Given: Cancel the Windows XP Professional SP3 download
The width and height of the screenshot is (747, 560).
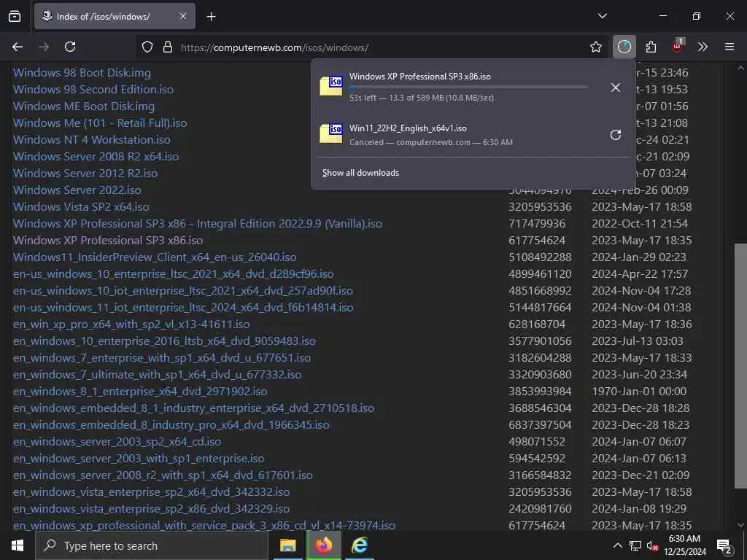Looking at the screenshot, I should pos(616,87).
